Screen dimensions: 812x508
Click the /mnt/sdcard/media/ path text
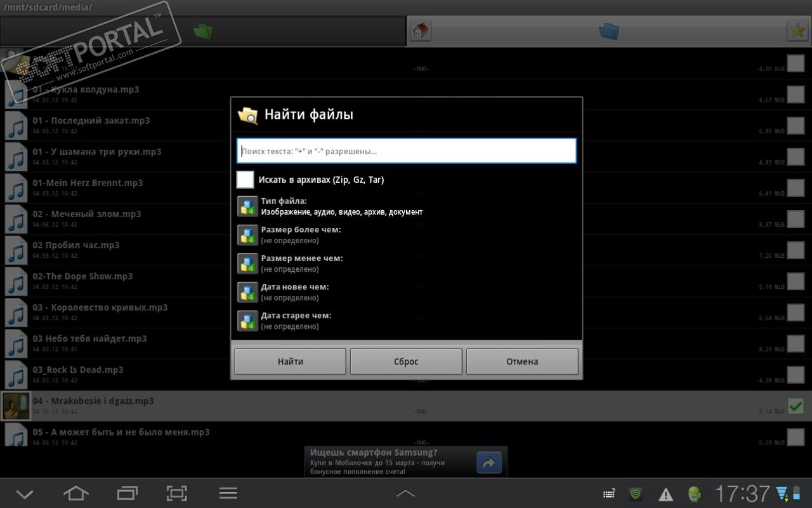pos(47,8)
